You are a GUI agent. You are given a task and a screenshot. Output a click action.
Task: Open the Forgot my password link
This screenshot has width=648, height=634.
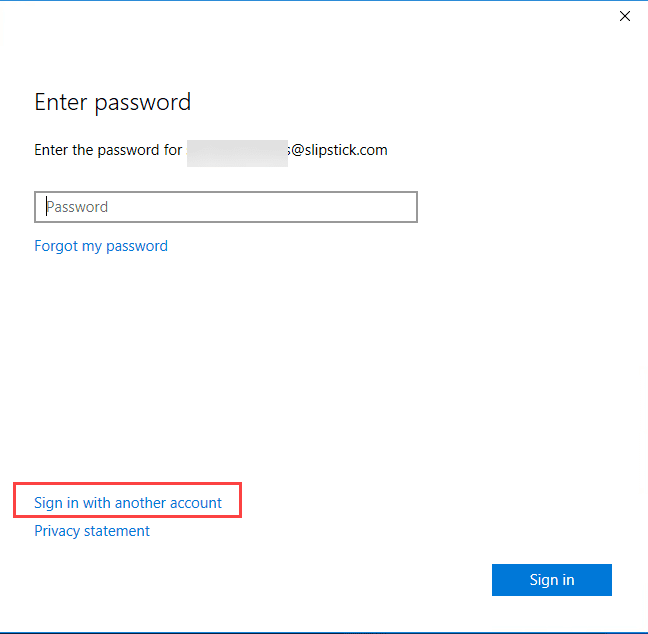point(101,246)
